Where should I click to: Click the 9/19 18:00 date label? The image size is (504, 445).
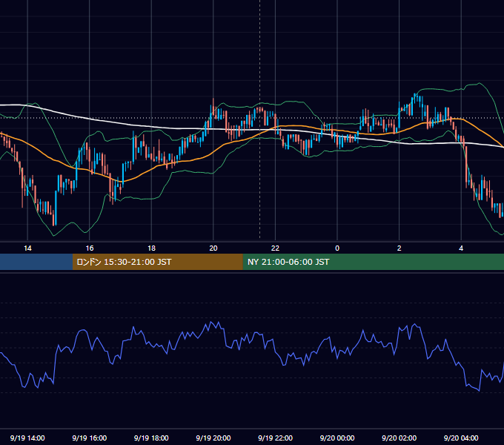pos(151,438)
